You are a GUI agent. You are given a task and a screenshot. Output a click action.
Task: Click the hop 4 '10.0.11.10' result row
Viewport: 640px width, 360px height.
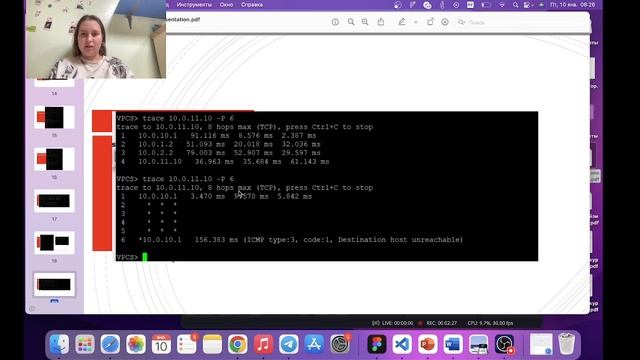point(225,162)
